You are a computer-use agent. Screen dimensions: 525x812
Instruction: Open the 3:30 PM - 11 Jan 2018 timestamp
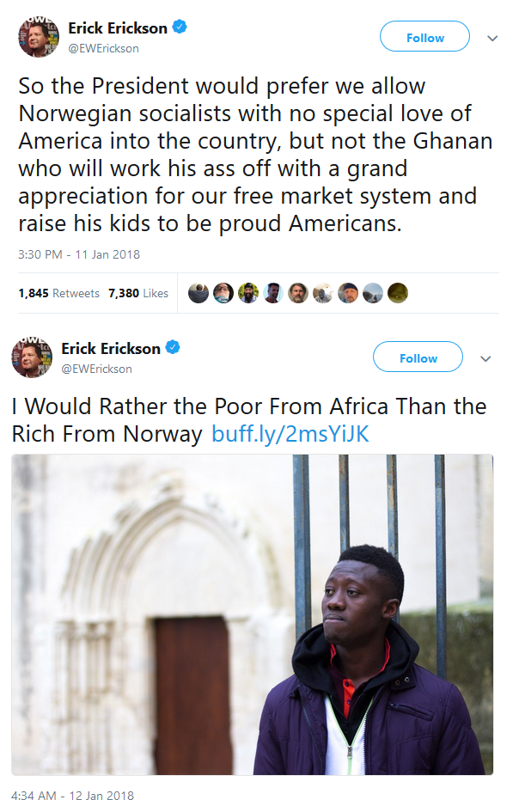pyautogui.click(x=79, y=255)
